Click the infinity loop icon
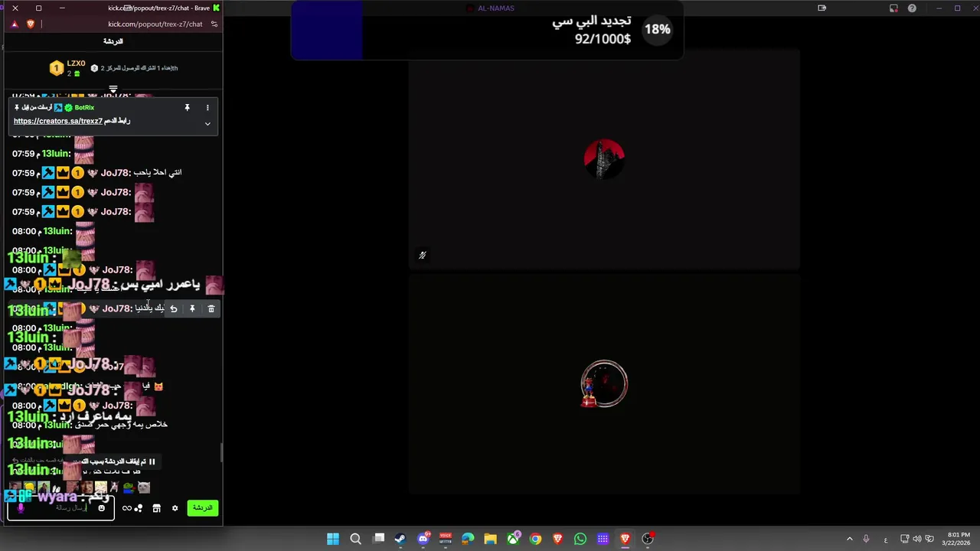980x551 pixels. click(x=126, y=508)
